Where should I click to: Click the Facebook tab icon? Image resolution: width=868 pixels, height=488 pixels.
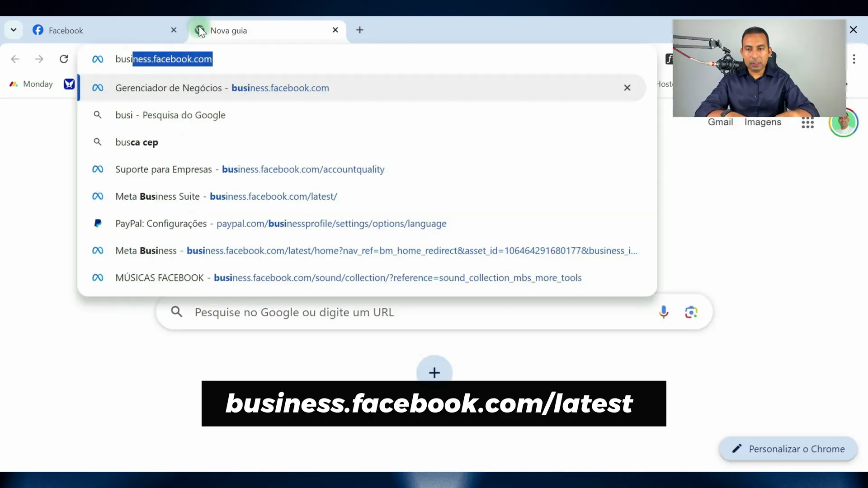point(38,30)
